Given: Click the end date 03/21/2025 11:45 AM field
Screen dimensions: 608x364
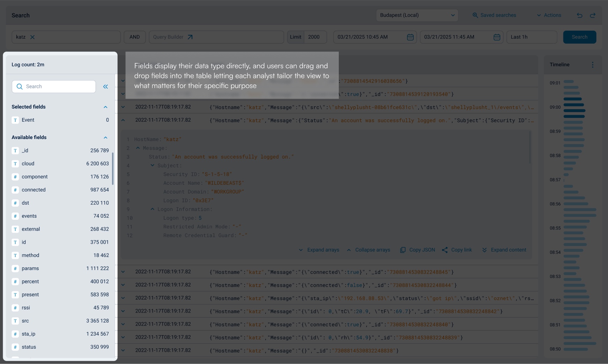Looking at the screenshot, I should (461, 37).
